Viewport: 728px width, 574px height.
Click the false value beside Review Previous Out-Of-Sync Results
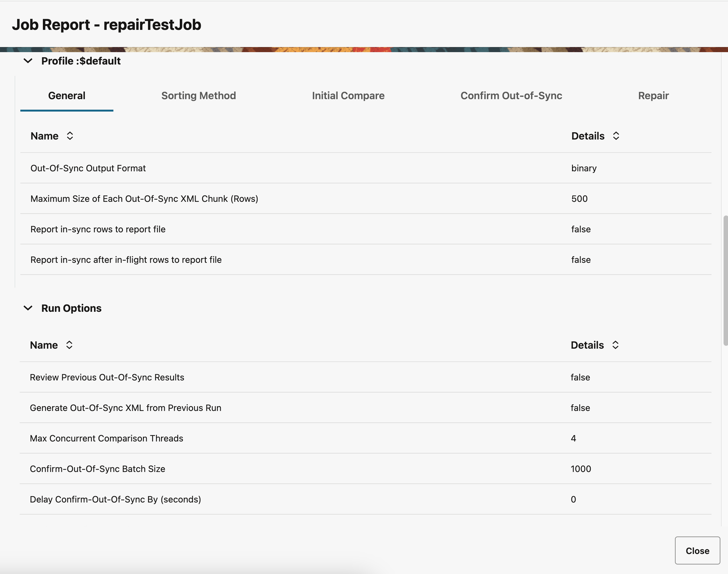580,377
